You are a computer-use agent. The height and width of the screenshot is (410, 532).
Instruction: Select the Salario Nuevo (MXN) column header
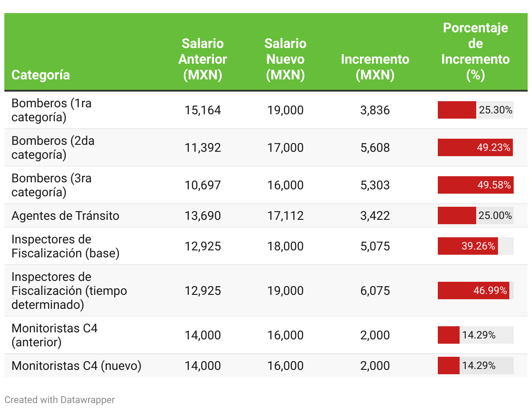[285, 59]
